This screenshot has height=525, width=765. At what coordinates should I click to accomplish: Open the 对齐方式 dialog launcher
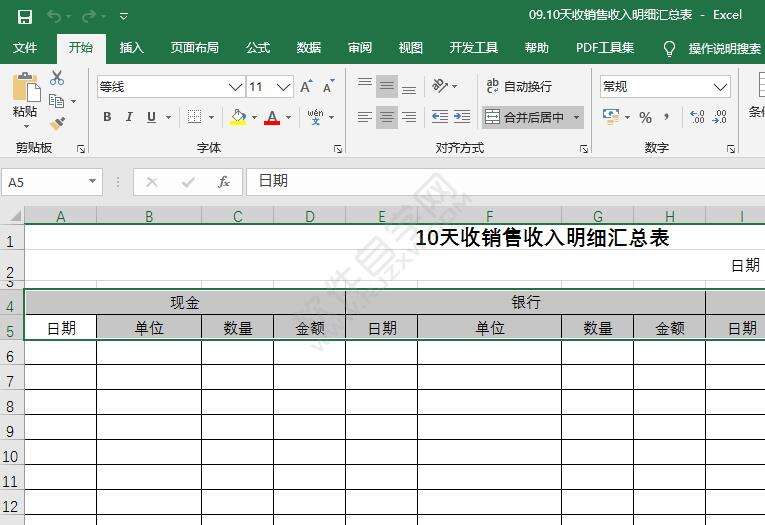pyautogui.click(x=584, y=149)
